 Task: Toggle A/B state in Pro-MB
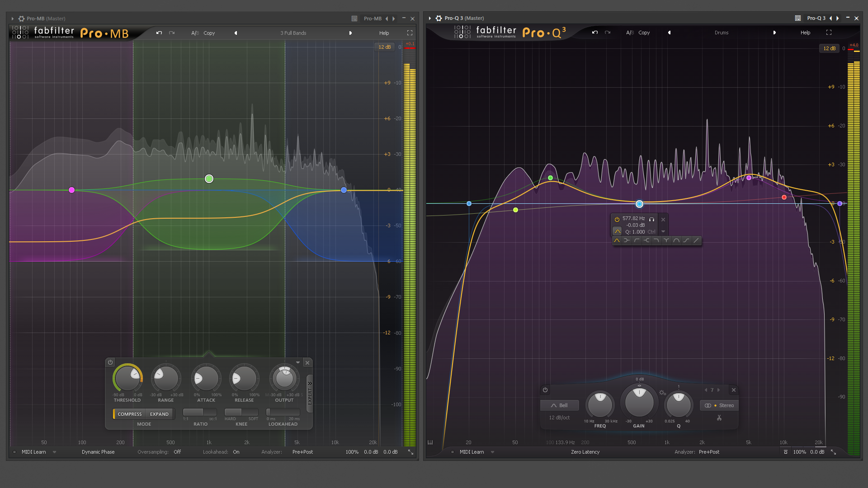[x=195, y=33]
